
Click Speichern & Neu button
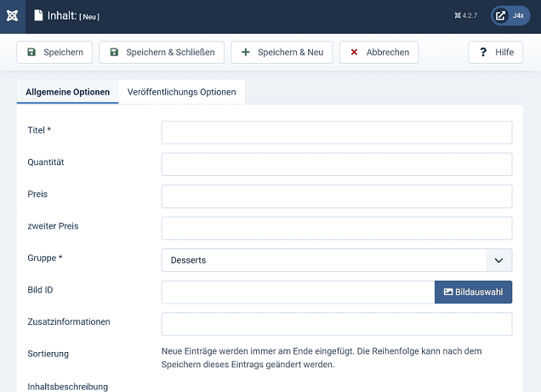click(x=282, y=53)
